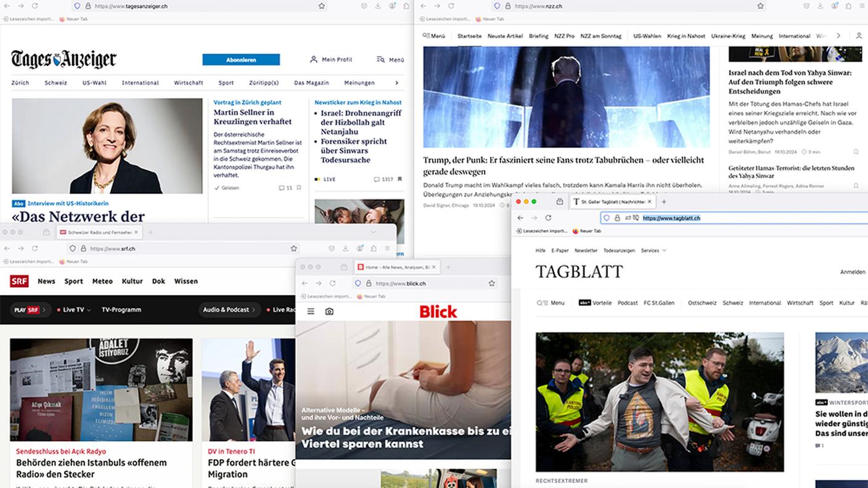This screenshot has width=868, height=488.
Task: Select the Zürich section in Tages-Anzeiger
Action: [20, 83]
